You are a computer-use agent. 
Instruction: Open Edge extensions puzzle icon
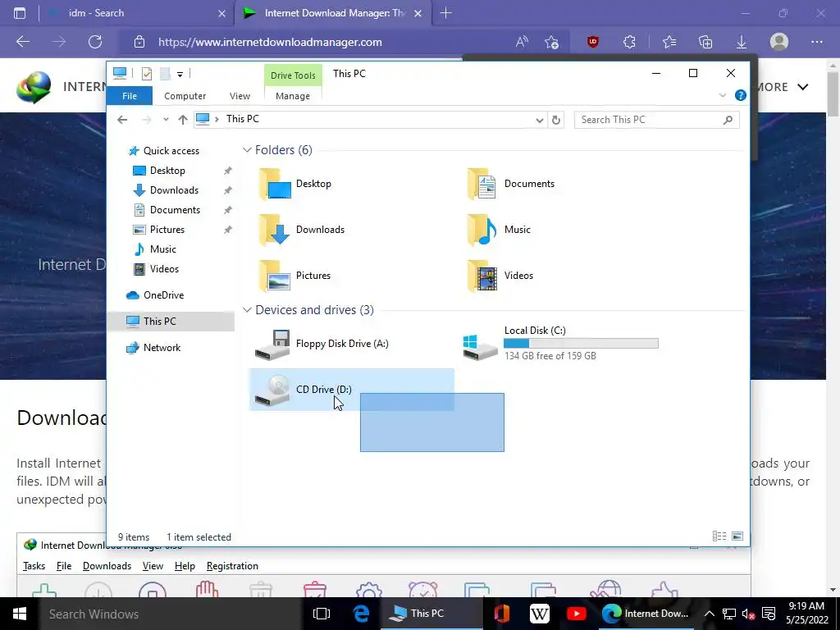click(629, 42)
